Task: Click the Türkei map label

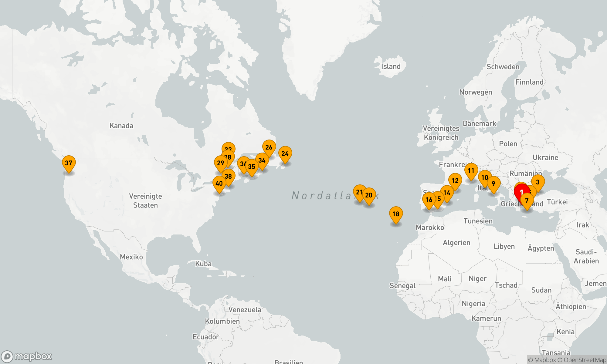Action: click(x=557, y=202)
